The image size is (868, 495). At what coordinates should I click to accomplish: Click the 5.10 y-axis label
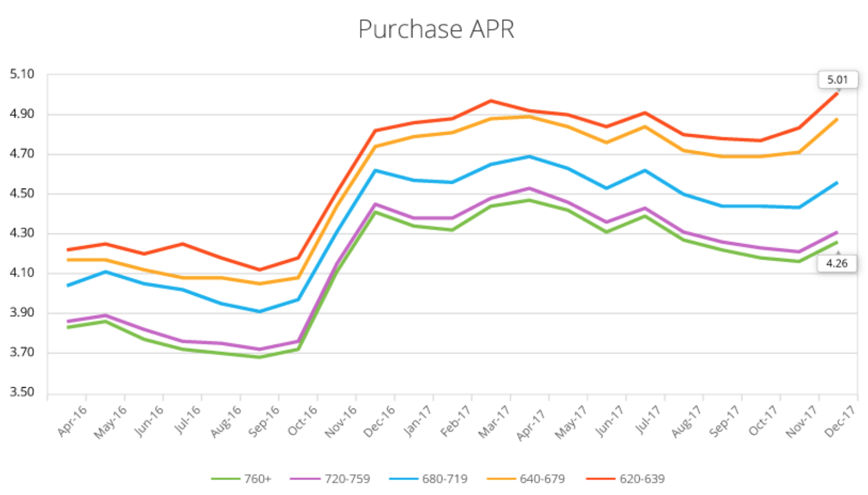22,74
